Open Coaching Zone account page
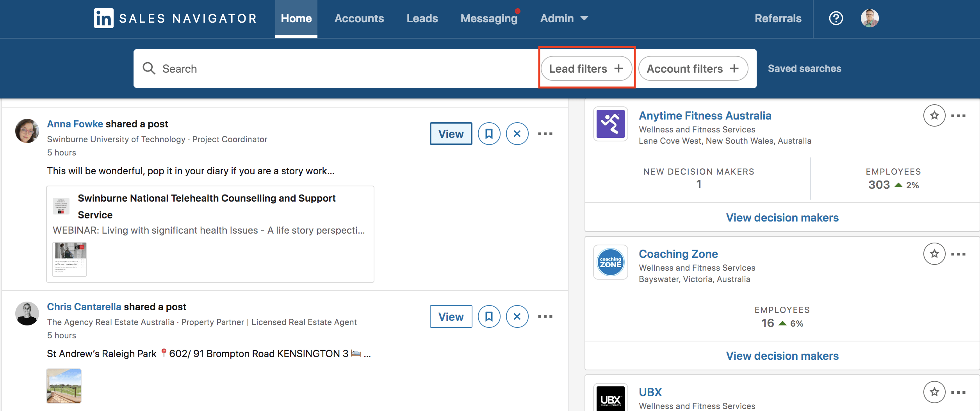Viewport: 980px width, 411px height. pyautogui.click(x=678, y=254)
